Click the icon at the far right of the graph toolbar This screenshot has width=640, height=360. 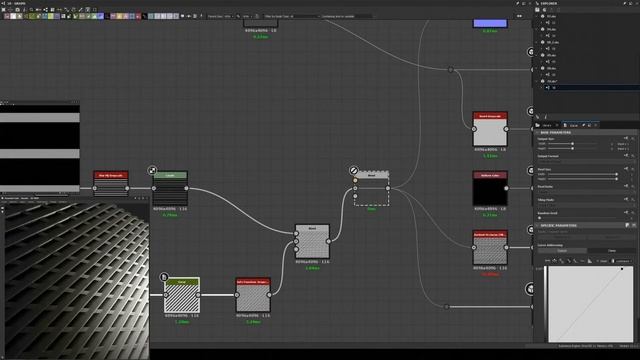coord(519,16)
